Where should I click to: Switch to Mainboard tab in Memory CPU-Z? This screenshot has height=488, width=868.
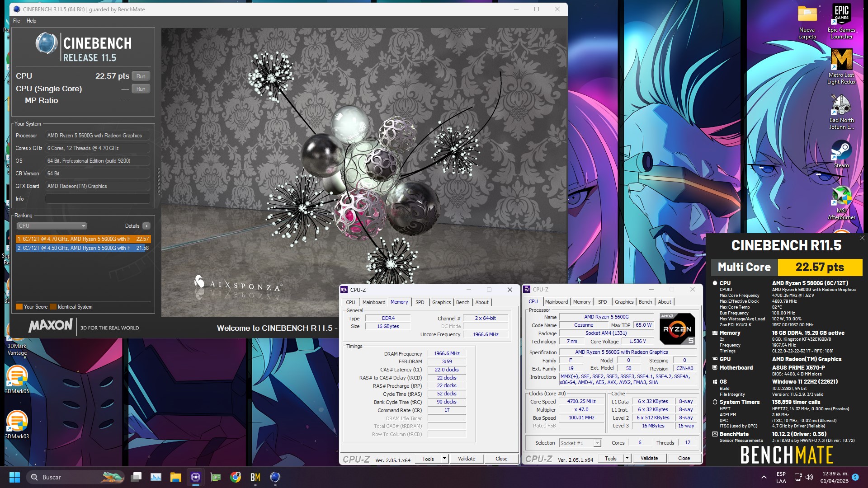[374, 302]
